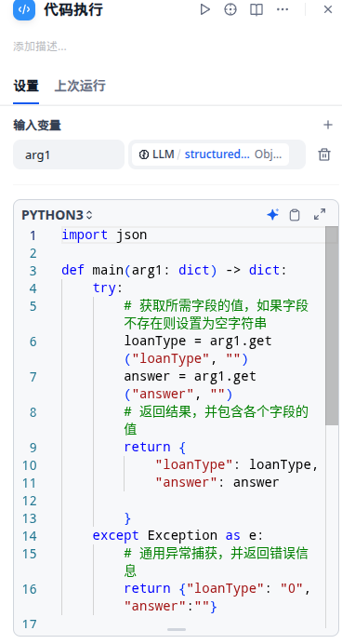The width and height of the screenshot is (342, 644).
Task: Click line number 12 in gutter
Action: point(29,501)
